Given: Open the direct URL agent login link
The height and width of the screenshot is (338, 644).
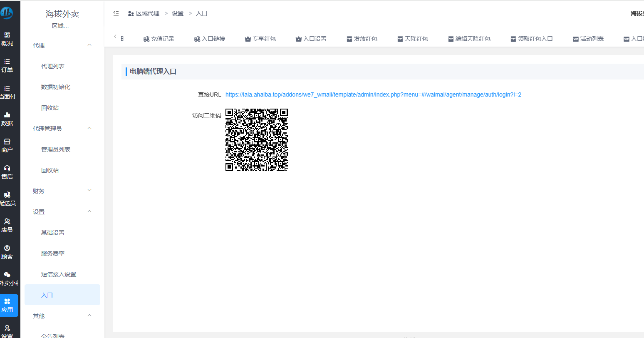Looking at the screenshot, I should 373,94.
